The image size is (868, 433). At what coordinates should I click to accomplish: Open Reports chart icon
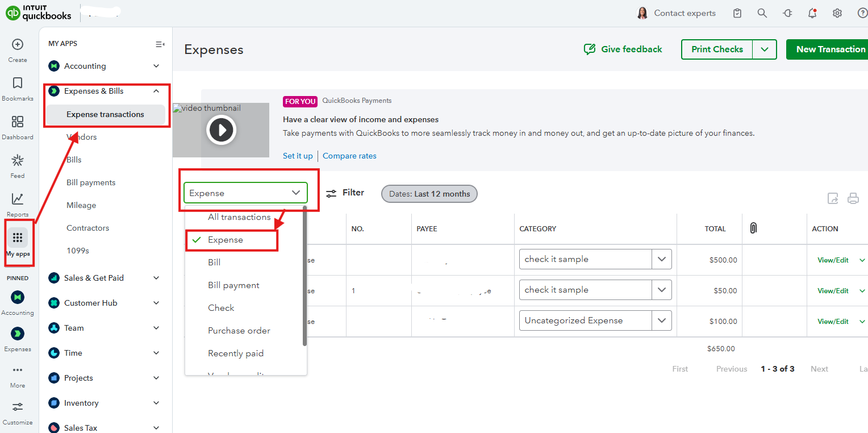tap(18, 199)
